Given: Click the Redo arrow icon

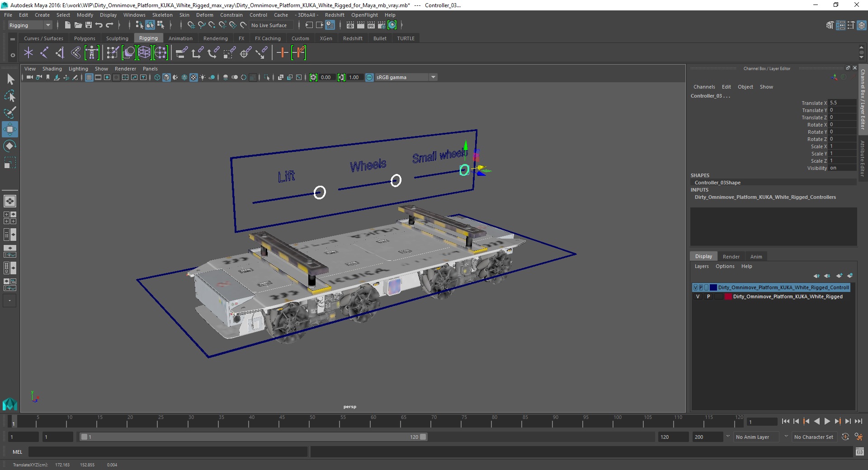Looking at the screenshot, I should pyautogui.click(x=109, y=25).
